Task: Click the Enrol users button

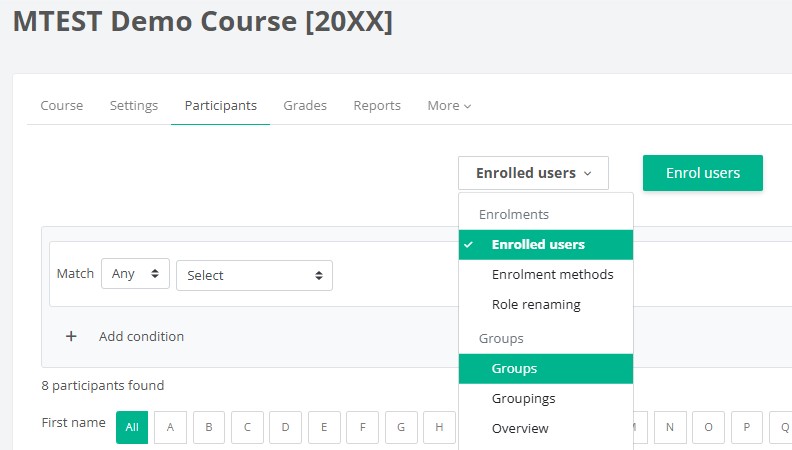Action: 702,173
